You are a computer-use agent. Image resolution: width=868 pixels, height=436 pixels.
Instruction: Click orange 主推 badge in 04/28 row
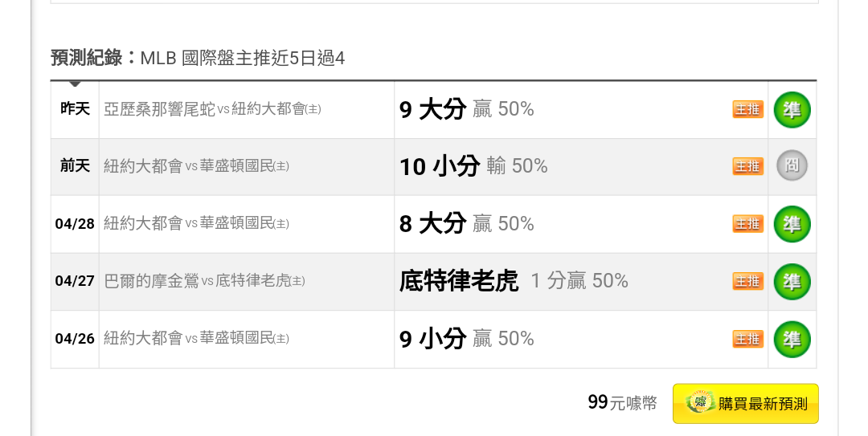point(748,224)
